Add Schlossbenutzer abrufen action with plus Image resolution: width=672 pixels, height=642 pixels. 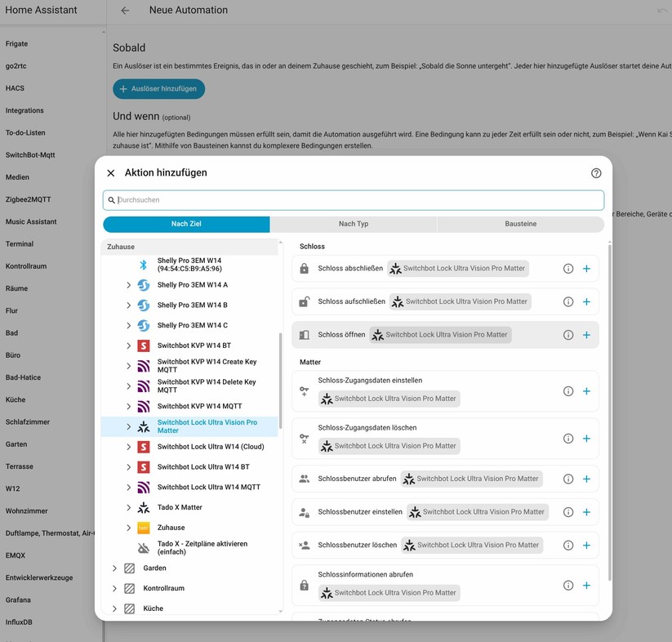(586, 479)
